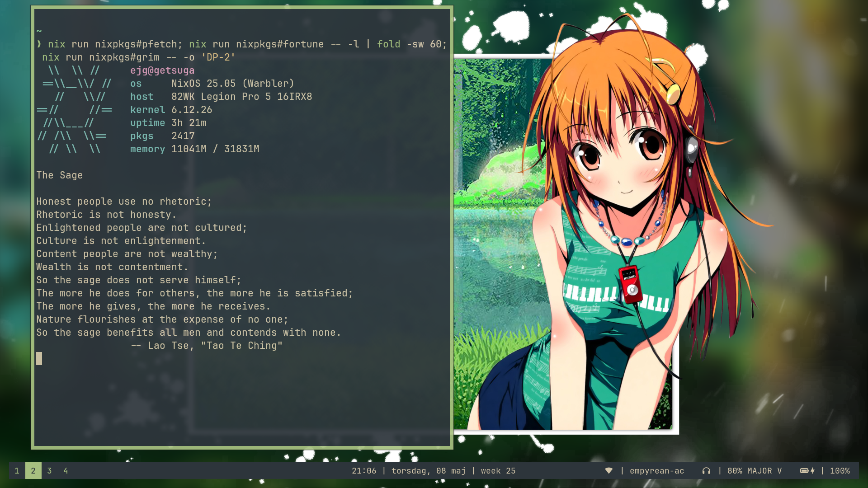868x488 pixels.
Task: Click the Wi-Fi icon in status bar
Action: [x=609, y=471]
